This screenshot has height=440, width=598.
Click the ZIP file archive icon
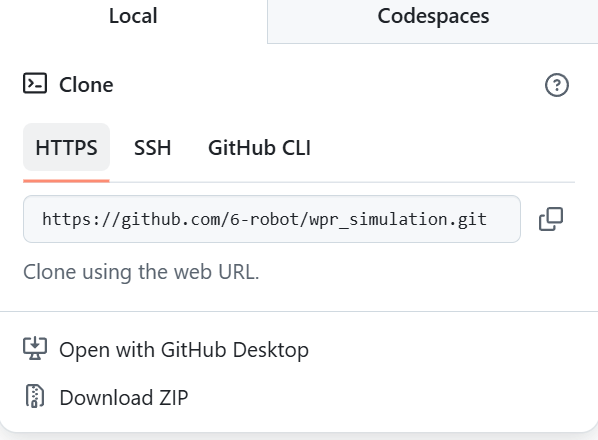[x=35, y=396]
